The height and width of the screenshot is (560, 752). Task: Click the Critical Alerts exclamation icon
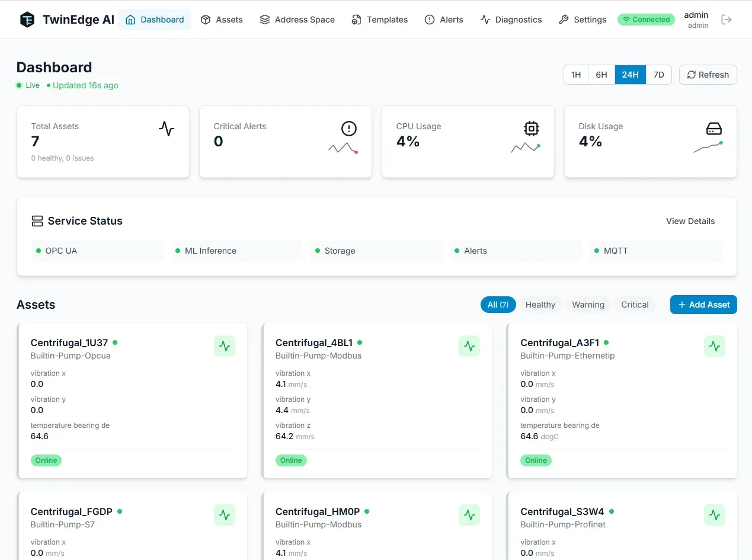pyautogui.click(x=349, y=128)
